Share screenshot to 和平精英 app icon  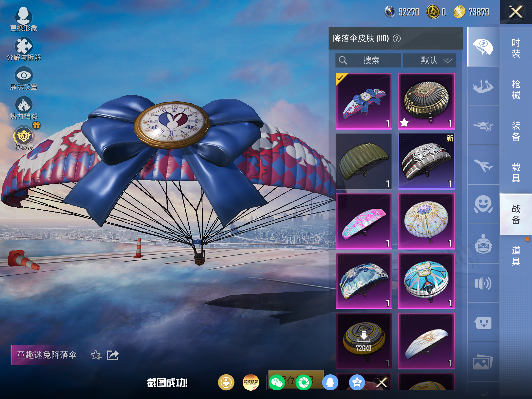click(x=251, y=382)
